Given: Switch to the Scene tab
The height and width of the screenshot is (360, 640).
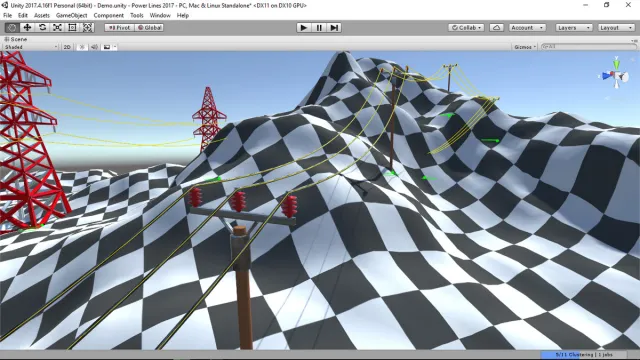Looking at the screenshot, I should 16,39.
